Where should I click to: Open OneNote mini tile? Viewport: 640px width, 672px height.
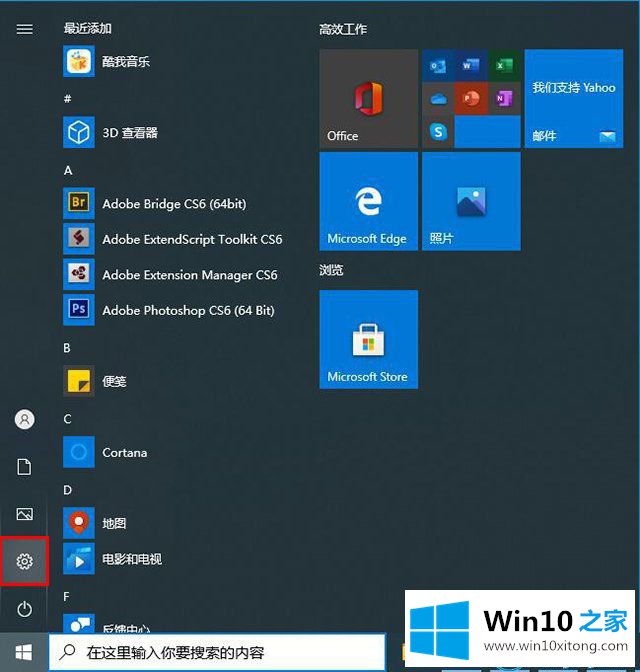coord(505,99)
